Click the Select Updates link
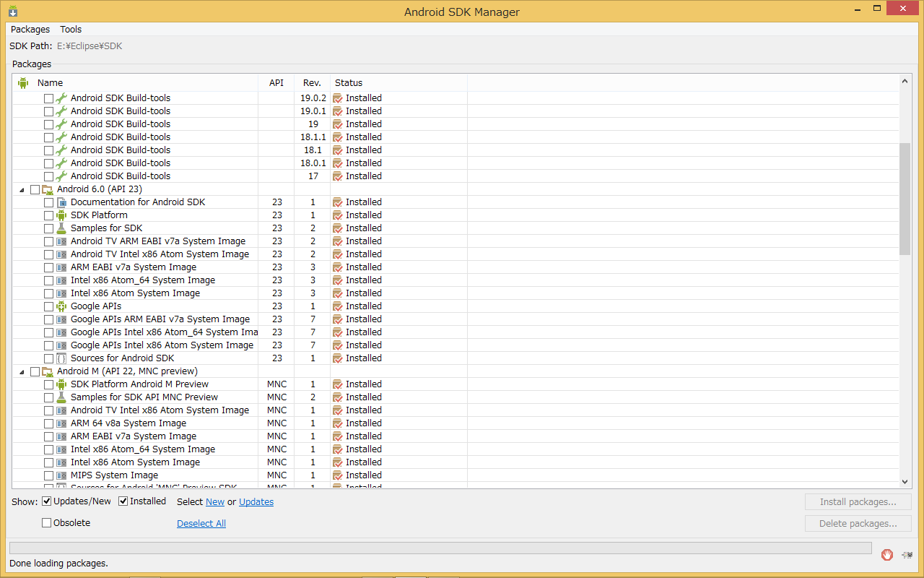 (x=256, y=501)
